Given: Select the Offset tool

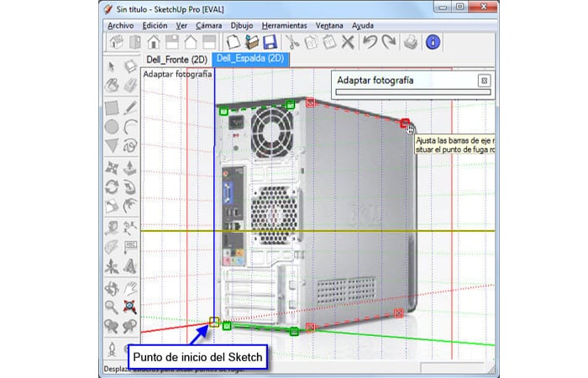Looking at the screenshot, I should coord(130,206).
